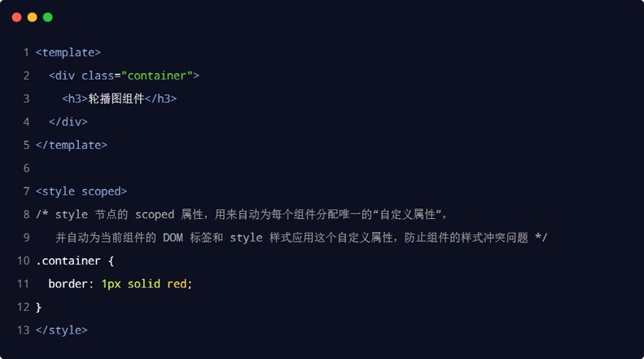The width and height of the screenshot is (644, 359).
Task: Click the "container" class string value
Action: pyautogui.click(x=157, y=76)
